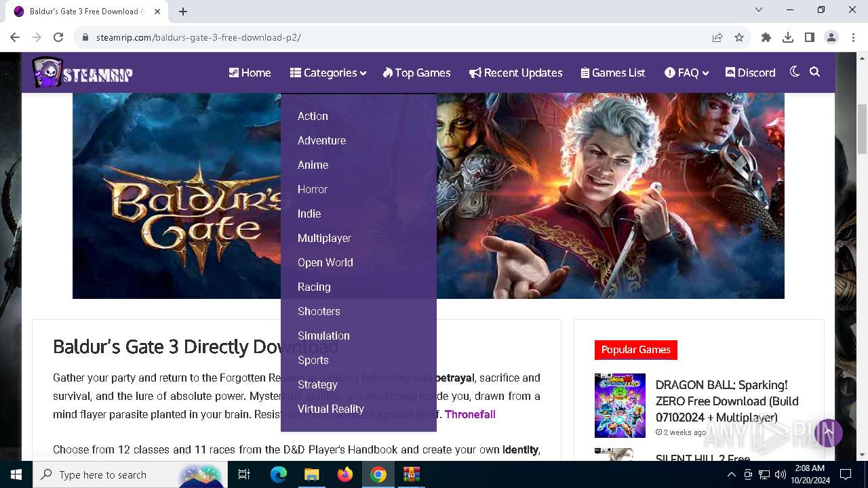Open the site search magnifier icon

[x=815, y=72]
